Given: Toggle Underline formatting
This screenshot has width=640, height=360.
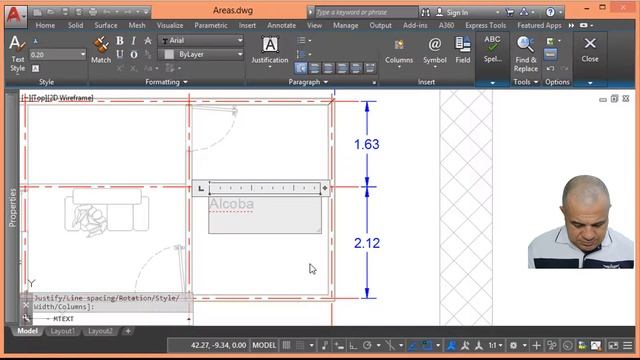Looking at the screenshot, I should tap(120, 54).
